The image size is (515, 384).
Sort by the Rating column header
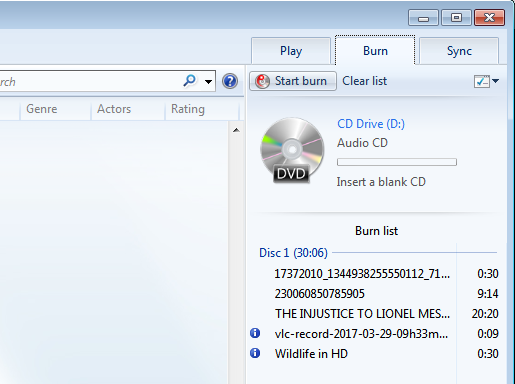pos(188,109)
